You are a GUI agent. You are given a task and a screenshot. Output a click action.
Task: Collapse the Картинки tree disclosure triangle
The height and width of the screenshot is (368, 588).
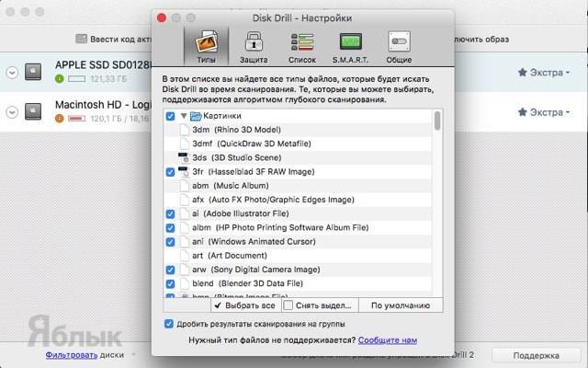click(x=184, y=116)
